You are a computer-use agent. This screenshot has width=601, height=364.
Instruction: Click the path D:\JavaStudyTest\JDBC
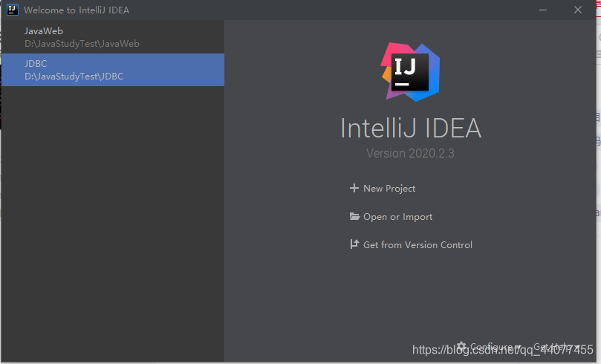point(74,77)
